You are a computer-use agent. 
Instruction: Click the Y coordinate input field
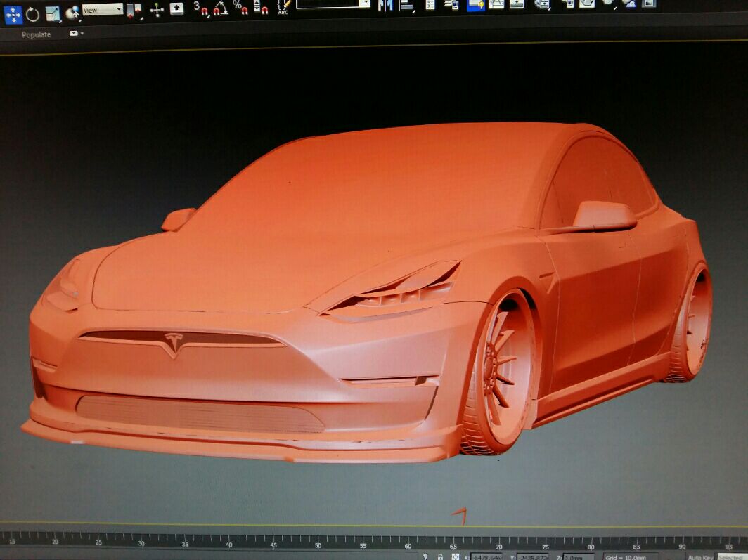pyautogui.click(x=533, y=556)
